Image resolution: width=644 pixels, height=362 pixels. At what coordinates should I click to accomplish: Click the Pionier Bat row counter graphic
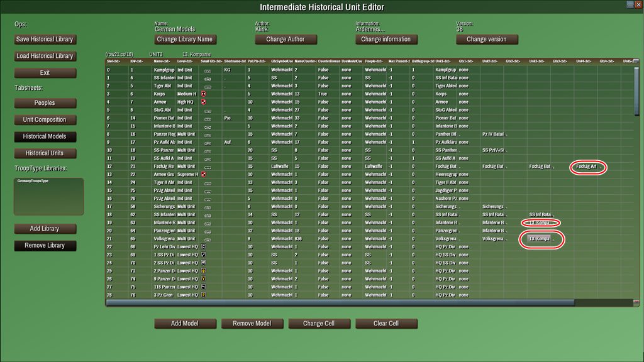pos(208,119)
